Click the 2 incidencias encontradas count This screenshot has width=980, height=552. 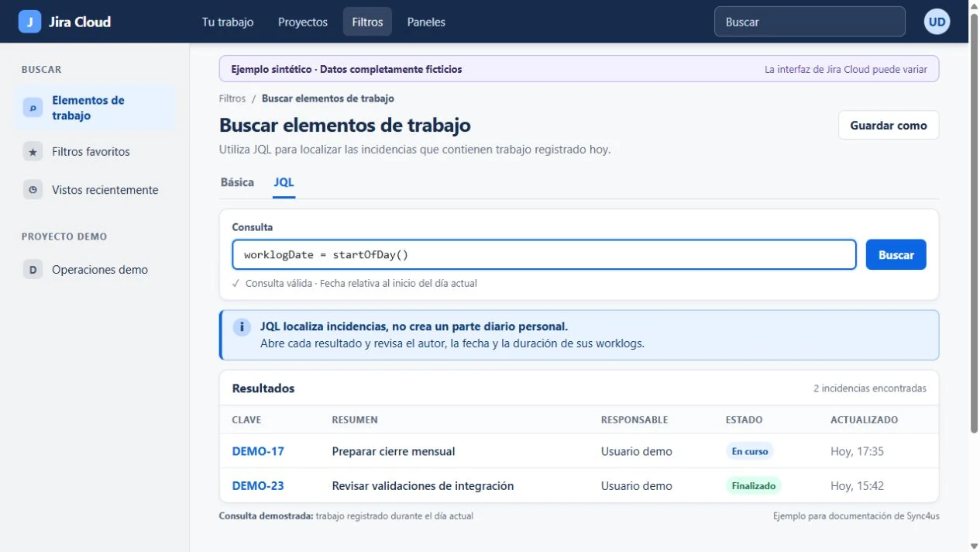(869, 388)
